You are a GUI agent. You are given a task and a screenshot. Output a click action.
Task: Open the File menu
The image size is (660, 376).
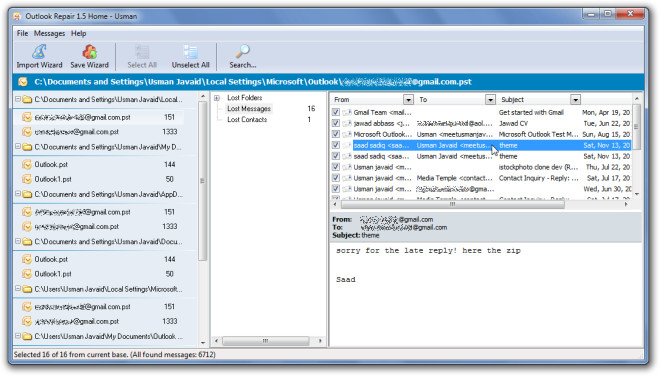coord(22,33)
